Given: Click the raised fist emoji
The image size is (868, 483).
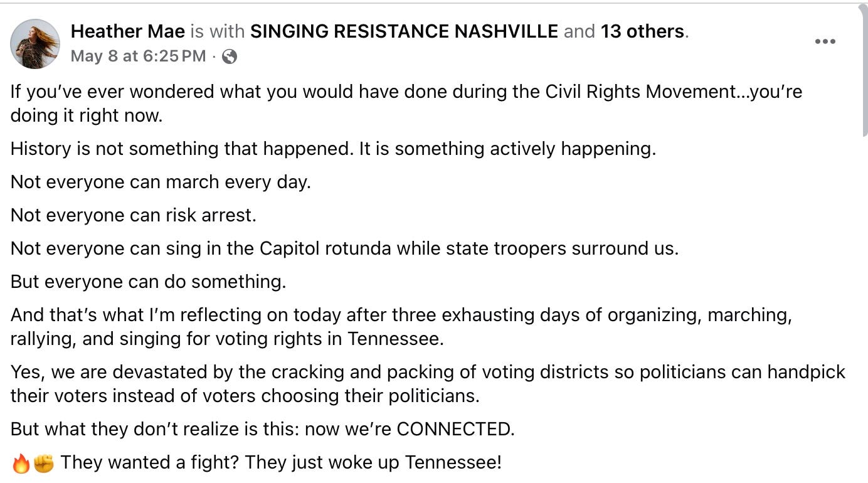Looking at the screenshot, I should [44, 464].
